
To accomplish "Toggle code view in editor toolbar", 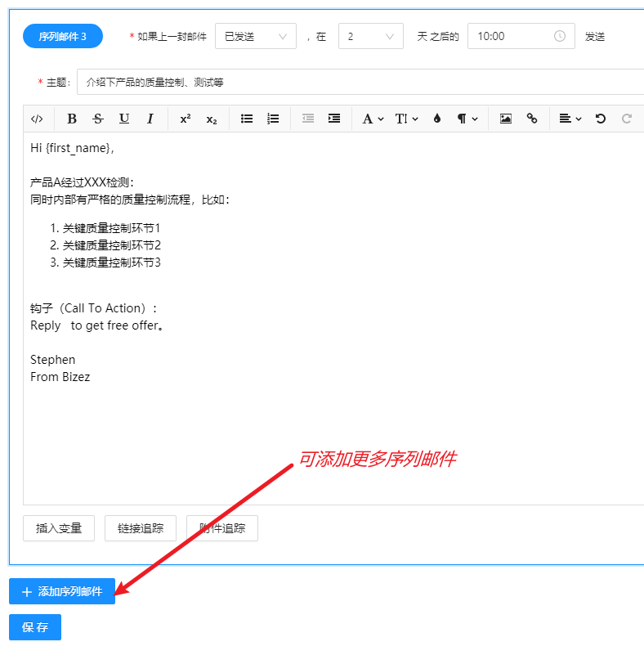I will click(37, 119).
